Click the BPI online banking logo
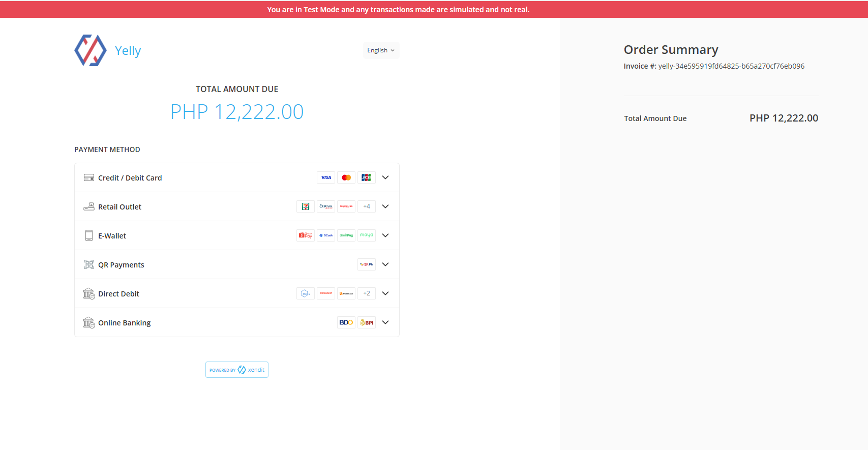 pos(366,322)
